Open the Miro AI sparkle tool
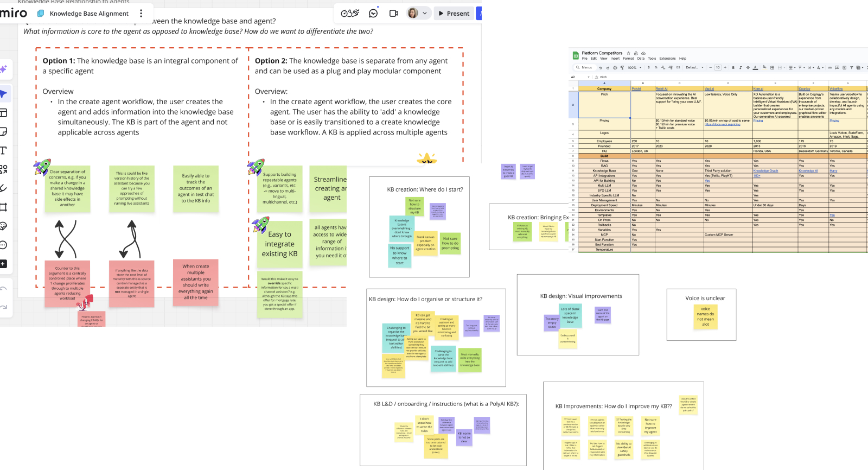 (x=4, y=69)
